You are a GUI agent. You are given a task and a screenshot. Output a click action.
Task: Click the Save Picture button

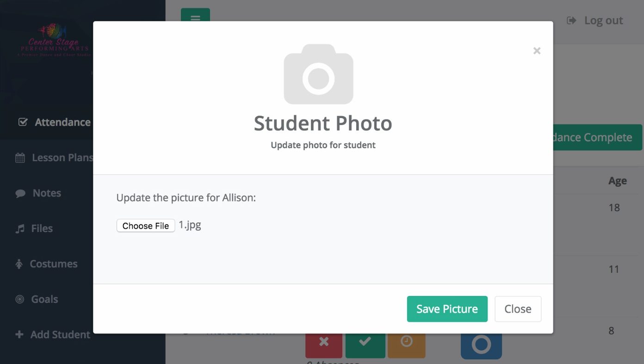447,309
